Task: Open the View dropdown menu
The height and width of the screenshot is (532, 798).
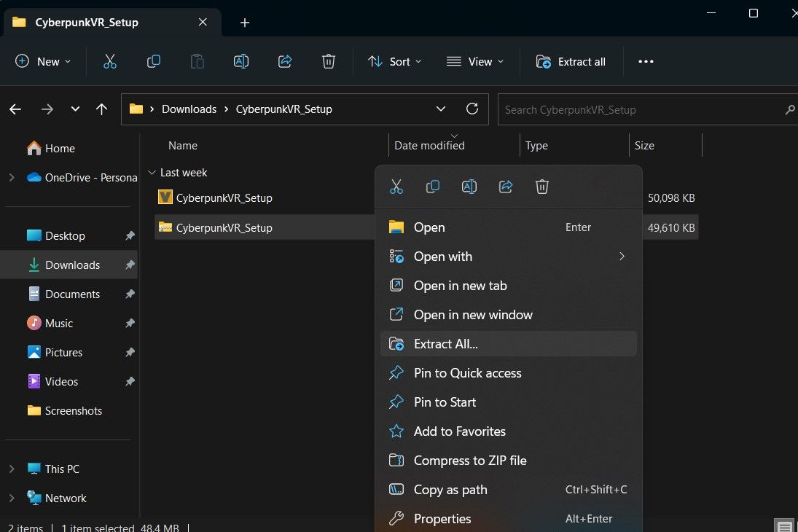Action: [x=475, y=61]
